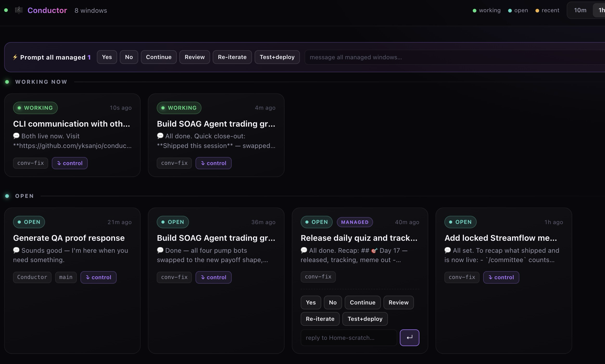Click Yes in the Prompt all managed bar

[x=107, y=57]
